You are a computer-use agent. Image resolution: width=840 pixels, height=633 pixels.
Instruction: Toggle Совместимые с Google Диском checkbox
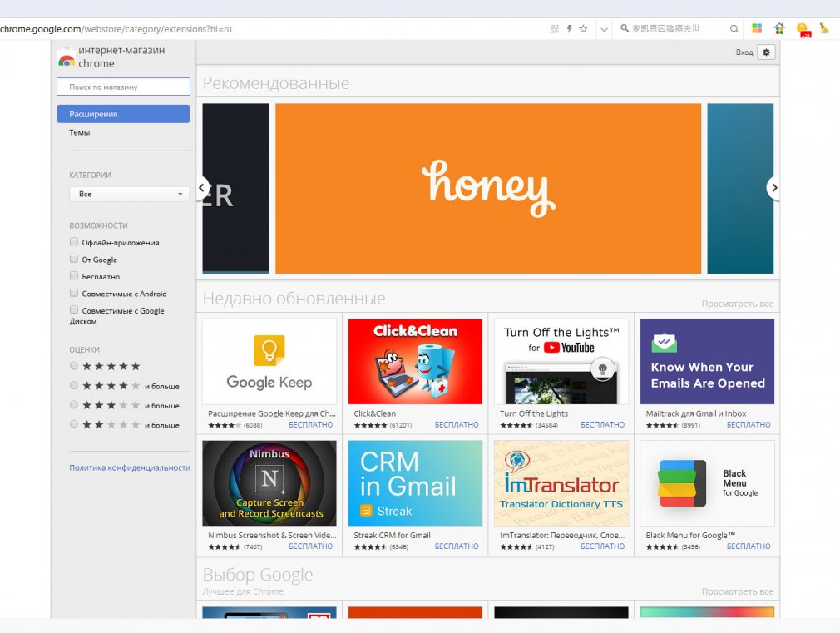pyautogui.click(x=74, y=309)
